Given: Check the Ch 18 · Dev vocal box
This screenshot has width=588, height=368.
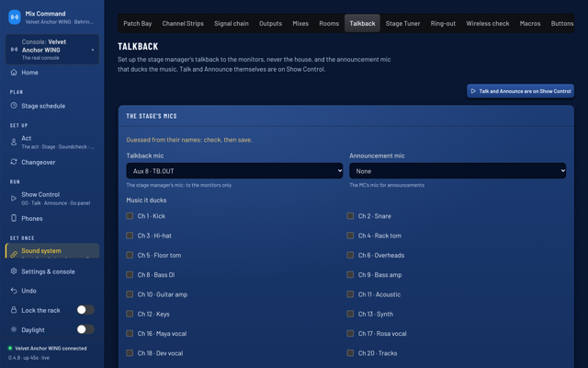Looking at the screenshot, I should [130, 352].
